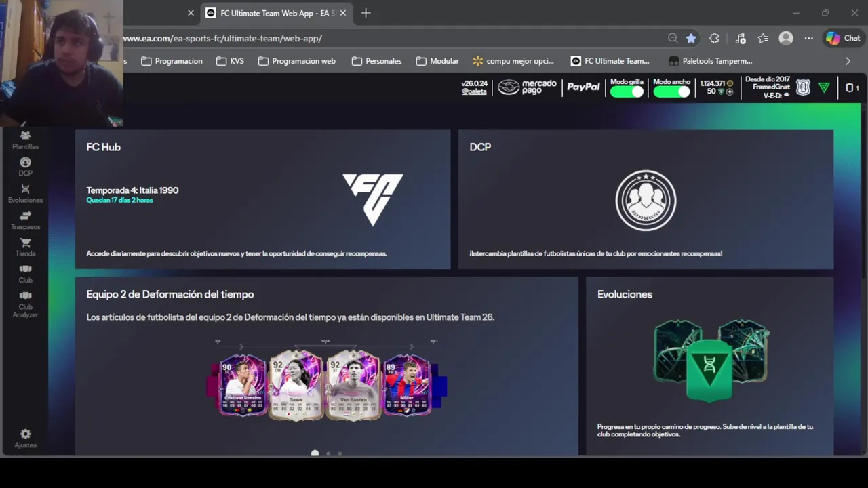Click the Cristiano Ronaldo 90 card

243,385
